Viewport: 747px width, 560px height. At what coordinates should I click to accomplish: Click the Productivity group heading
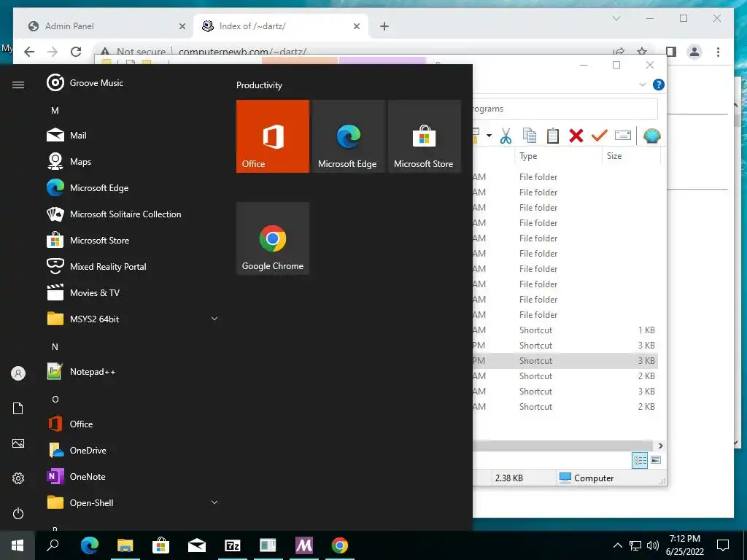click(259, 85)
